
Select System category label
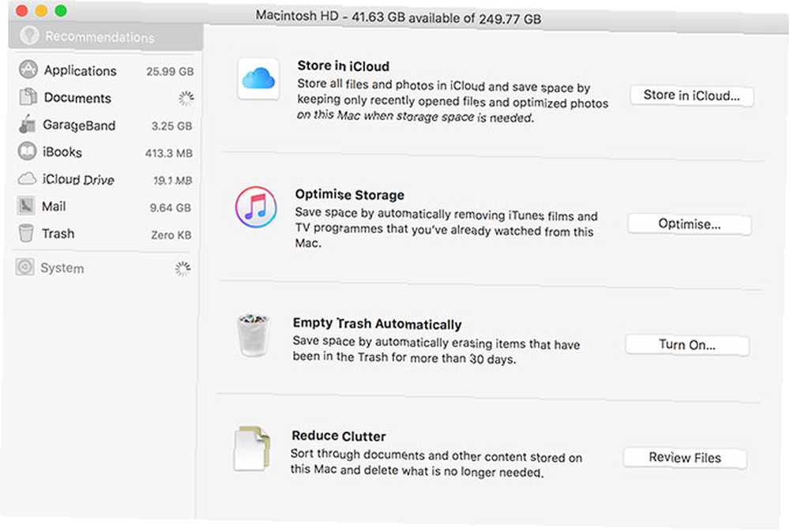tap(62, 268)
